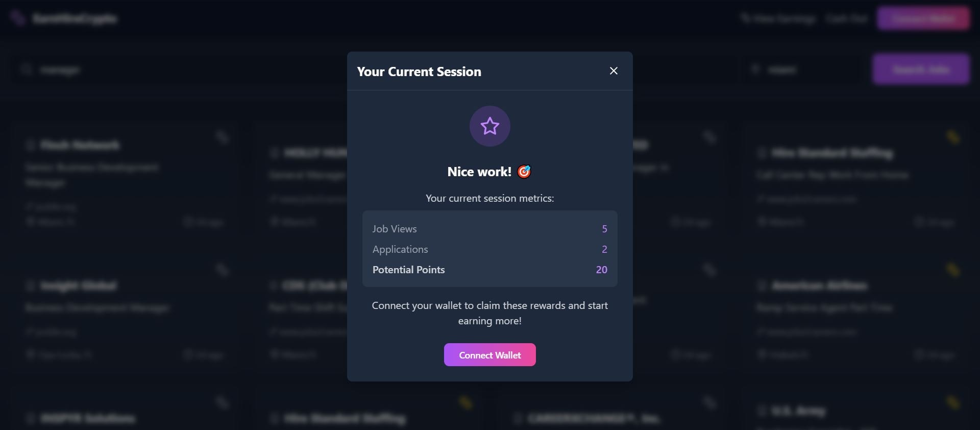Click the site logo icon in the header
The height and width of the screenshot is (430, 980).
tap(18, 18)
